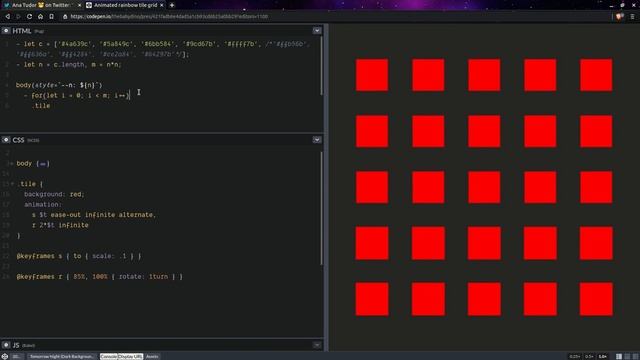Expand the HTML panel dropdown arrow

click(317, 31)
